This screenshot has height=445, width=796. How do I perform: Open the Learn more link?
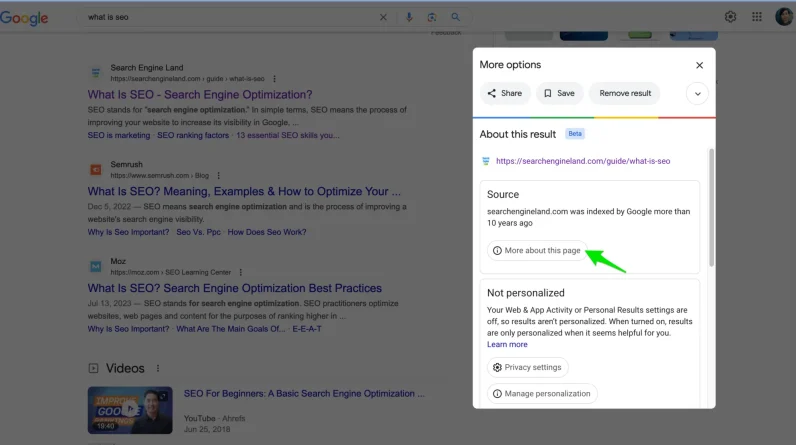pyautogui.click(x=507, y=345)
